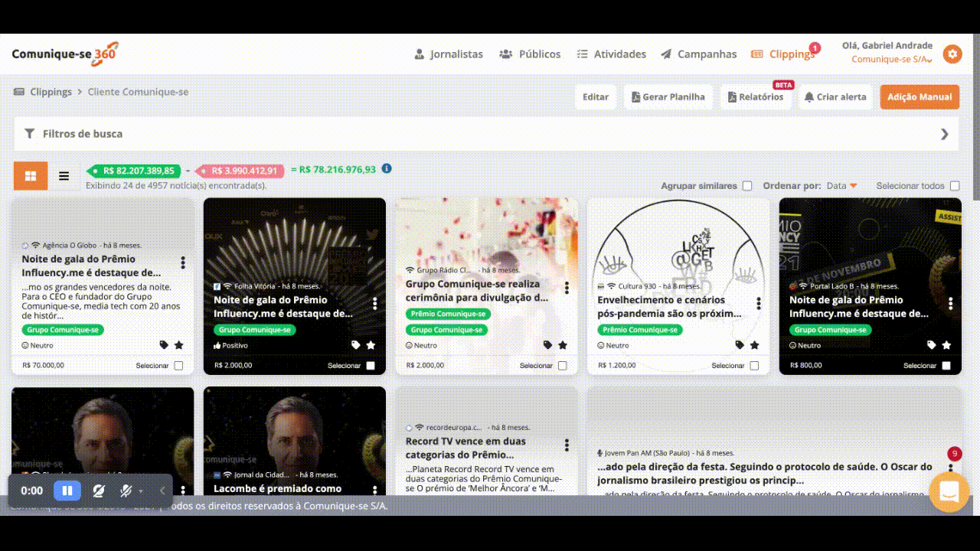The height and width of the screenshot is (551, 980).
Task: Star the Cultura 930 news card
Action: (755, 345)
